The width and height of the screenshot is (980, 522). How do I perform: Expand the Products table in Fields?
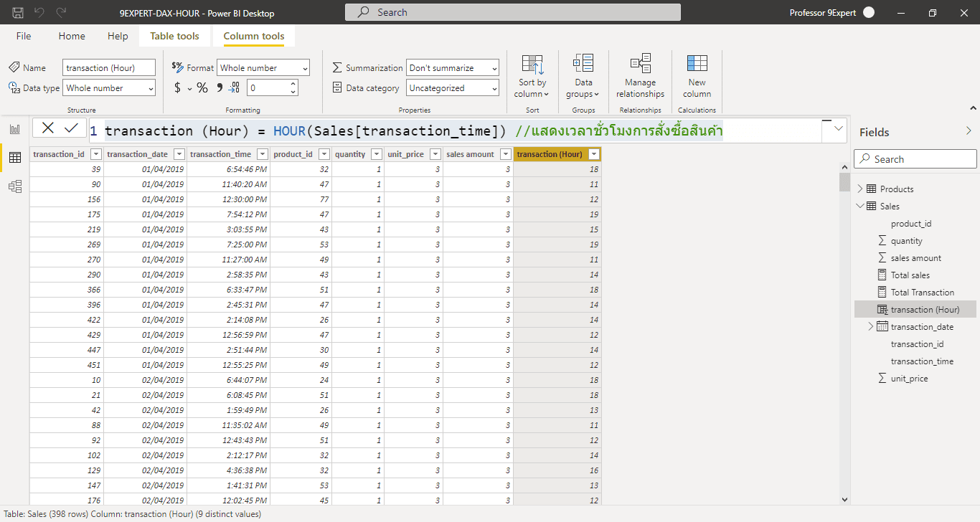point(860,189)
